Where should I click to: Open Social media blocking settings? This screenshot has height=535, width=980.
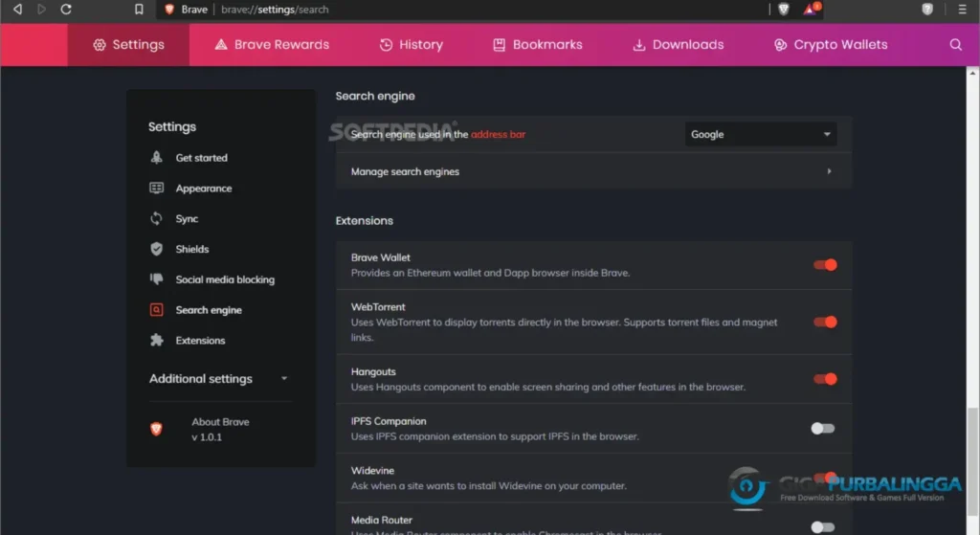(225, 279)
